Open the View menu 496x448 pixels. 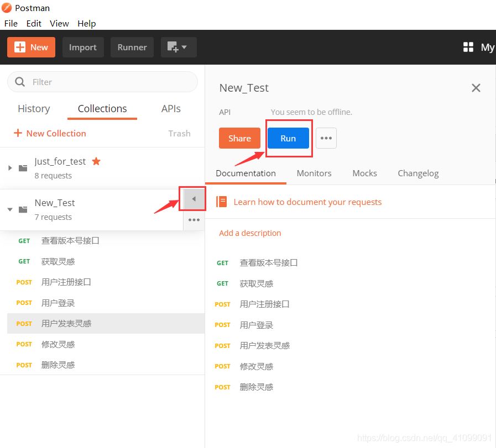pos(59,23)
